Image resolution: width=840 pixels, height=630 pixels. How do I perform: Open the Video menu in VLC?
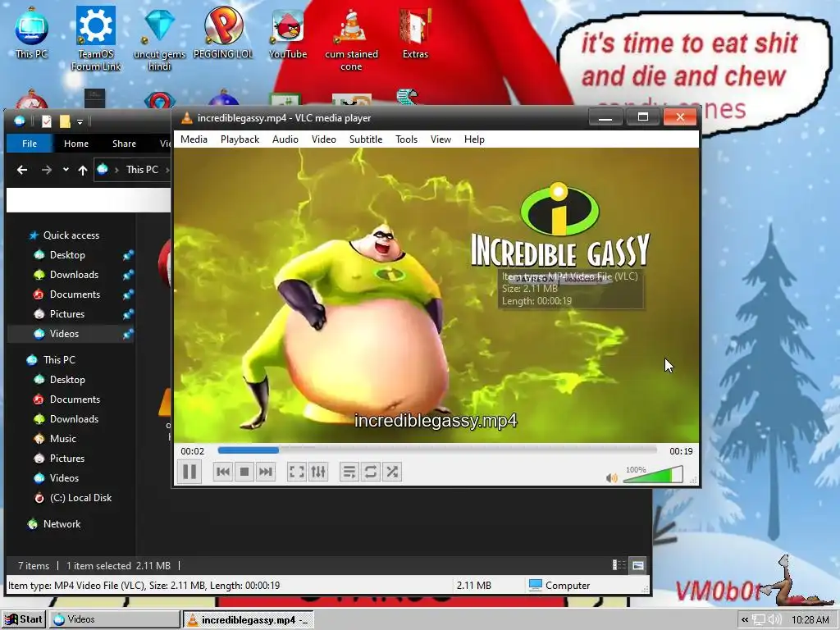[324, 139]
